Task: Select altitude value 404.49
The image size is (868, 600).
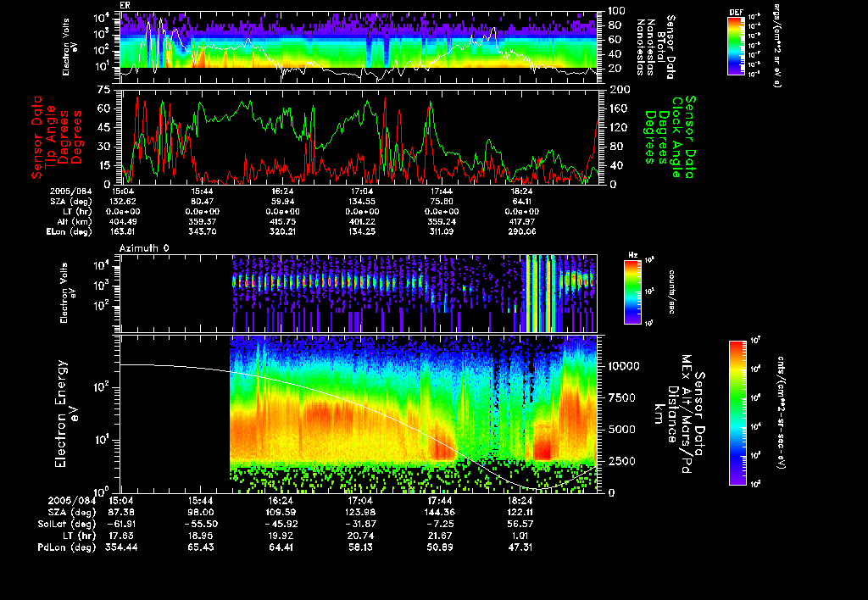Action: (123, 221)
